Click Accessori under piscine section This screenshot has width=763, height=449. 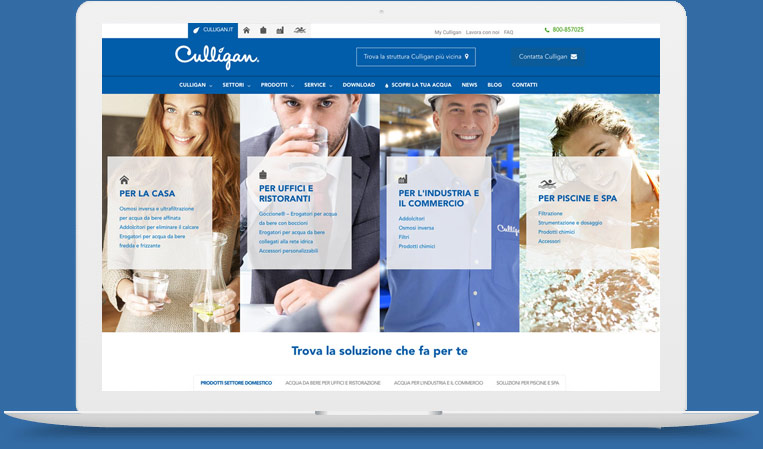click(549, 241)
